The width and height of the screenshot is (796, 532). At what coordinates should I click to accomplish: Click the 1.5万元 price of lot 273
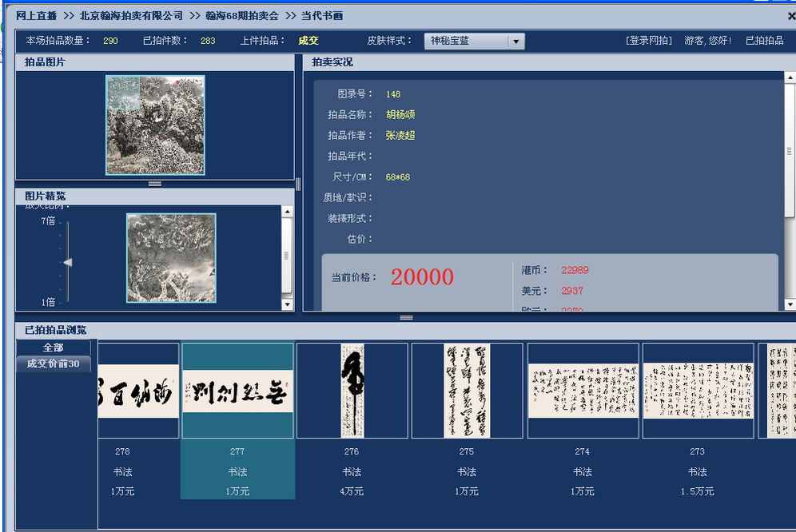pos(698,491)
